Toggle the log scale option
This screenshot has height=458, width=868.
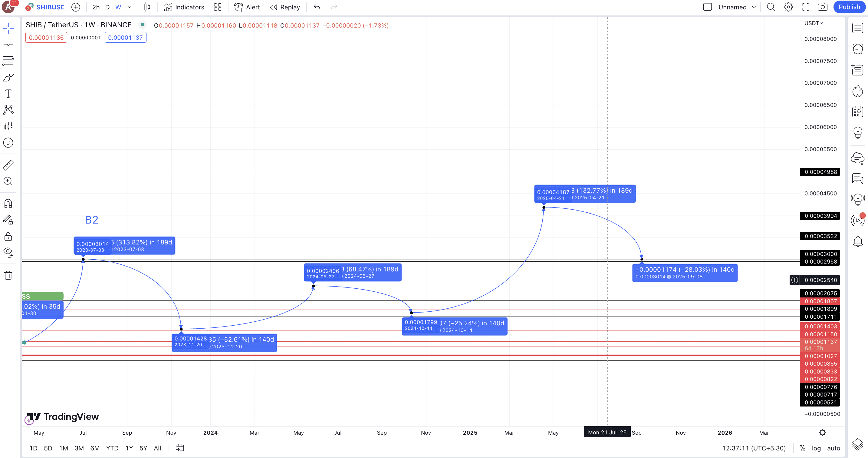816,448
